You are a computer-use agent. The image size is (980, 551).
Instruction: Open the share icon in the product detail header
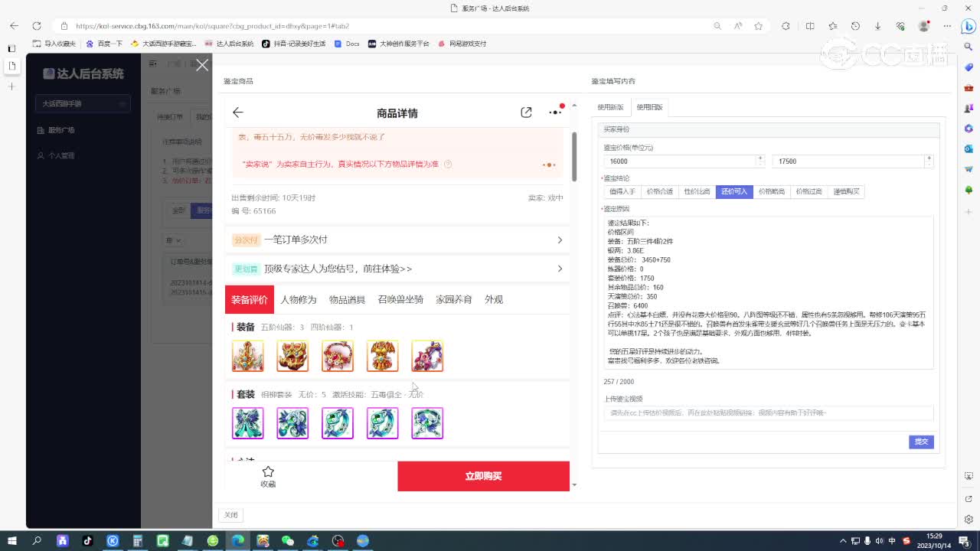pyautogui.click(x=526, y=112)
